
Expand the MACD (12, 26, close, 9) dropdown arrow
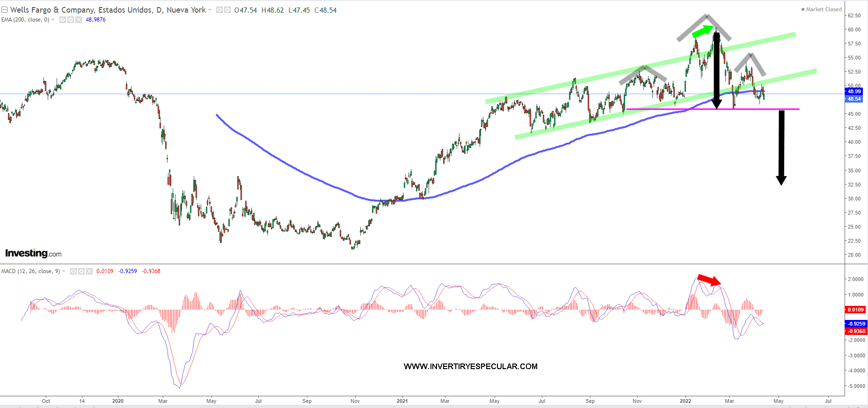click(64, 271)
